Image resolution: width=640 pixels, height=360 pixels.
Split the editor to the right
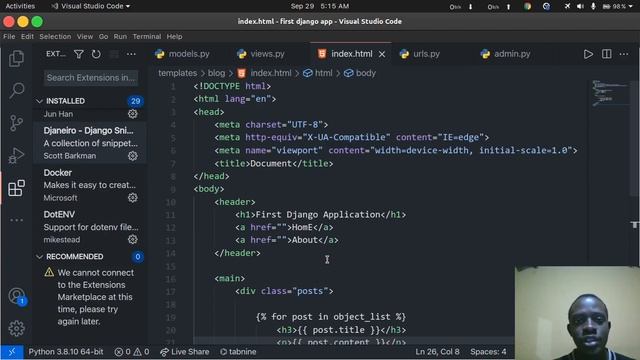tap(607, 54)
